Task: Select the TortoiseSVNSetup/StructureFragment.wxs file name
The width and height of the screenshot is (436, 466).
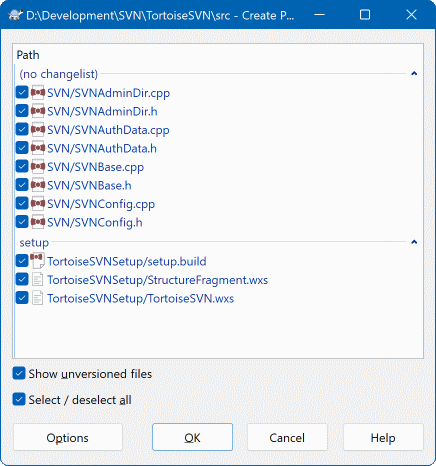Action: [157, 280]
